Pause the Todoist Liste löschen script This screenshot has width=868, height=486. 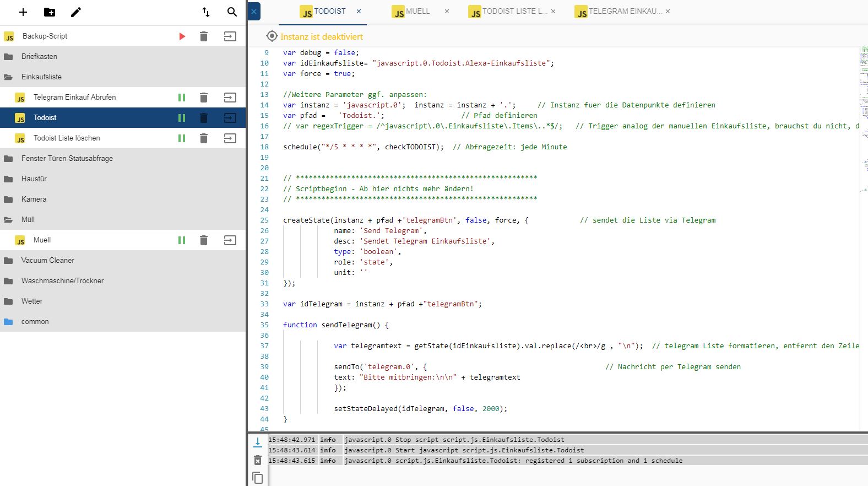click(x=182, y=138)
